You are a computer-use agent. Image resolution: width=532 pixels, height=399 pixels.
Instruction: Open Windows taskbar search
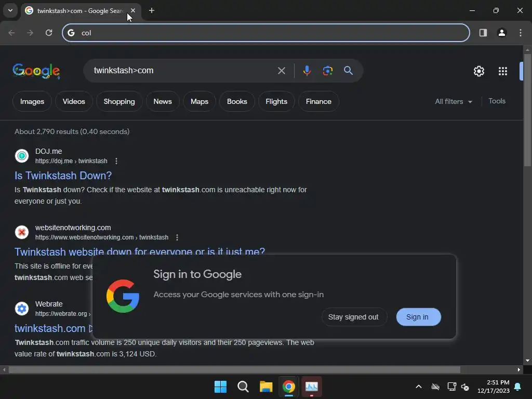pyautogui.click(x=243, y=387)
